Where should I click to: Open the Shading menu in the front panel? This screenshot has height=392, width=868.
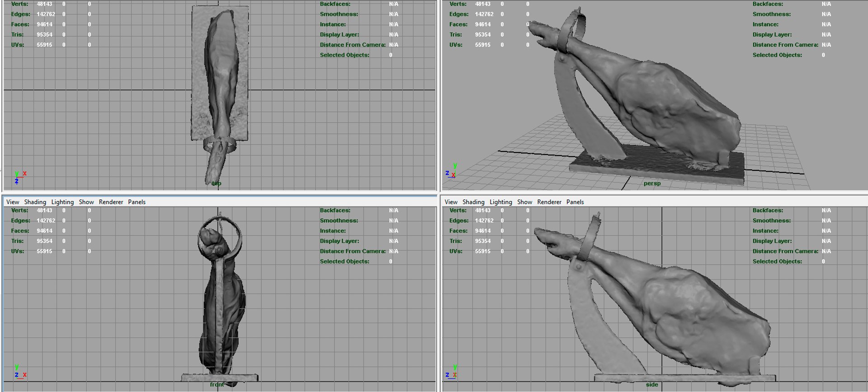pyautogui.click(x=35, y=202)
